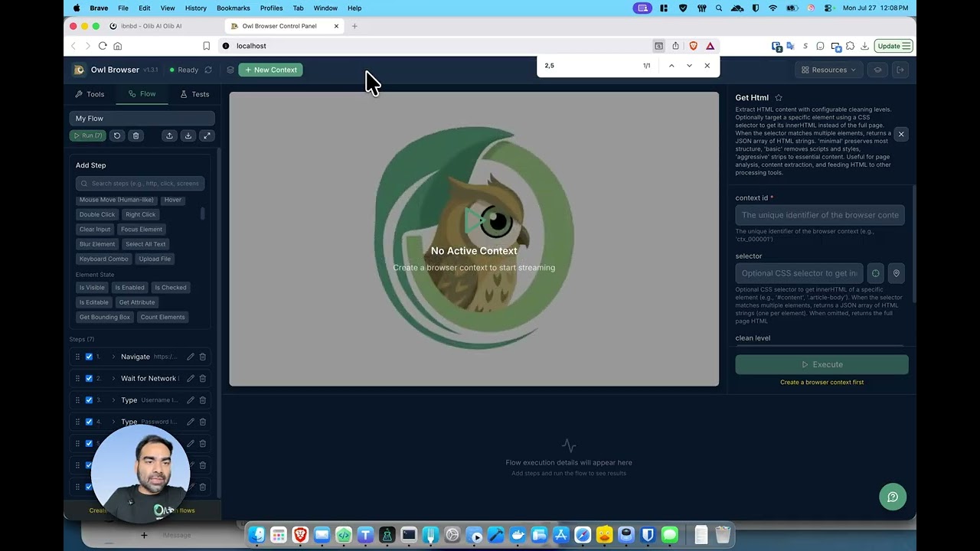Switch to the Tests tab
The width and height of the screenshot is (980, 551).
click(x=194, y=94)
